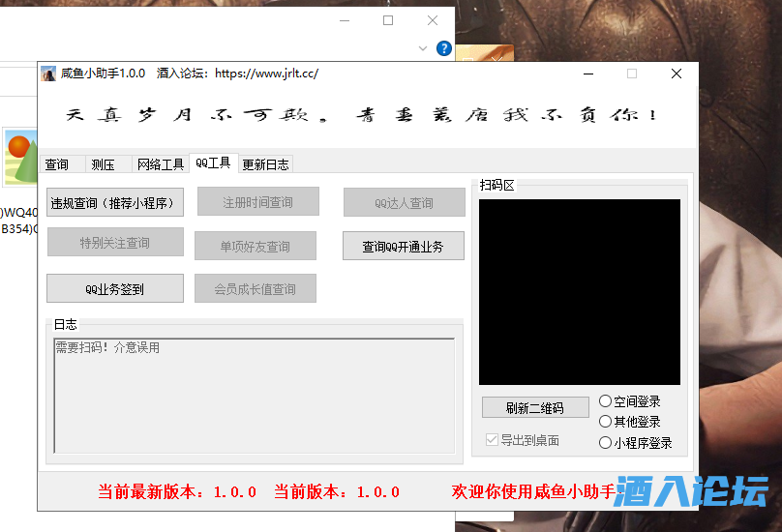Expand the ribbon chevron beside help icon
The image size is (782, 532).
click(x=423, y=47)
